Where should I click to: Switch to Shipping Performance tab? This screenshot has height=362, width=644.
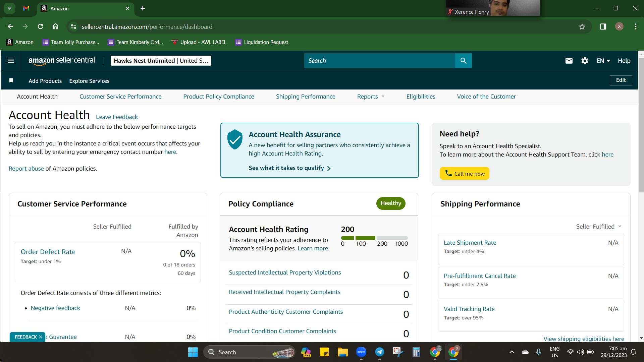[306, 97]
